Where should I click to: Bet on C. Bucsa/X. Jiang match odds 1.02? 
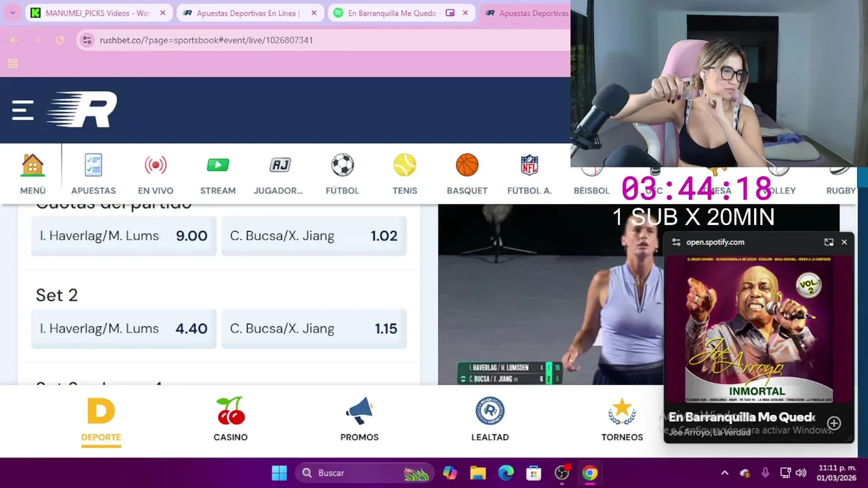[314, 236]
